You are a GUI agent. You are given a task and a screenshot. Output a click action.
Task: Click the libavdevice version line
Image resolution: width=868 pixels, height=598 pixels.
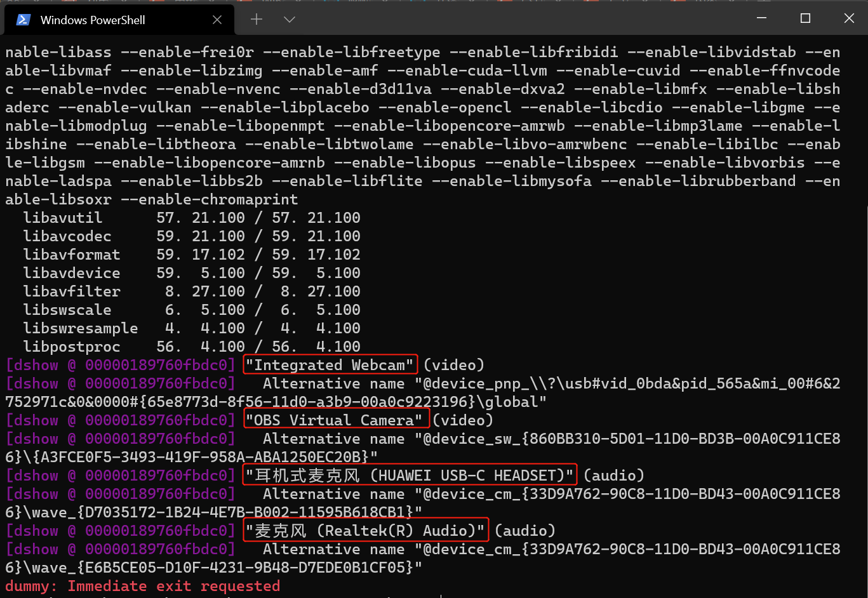192,273
